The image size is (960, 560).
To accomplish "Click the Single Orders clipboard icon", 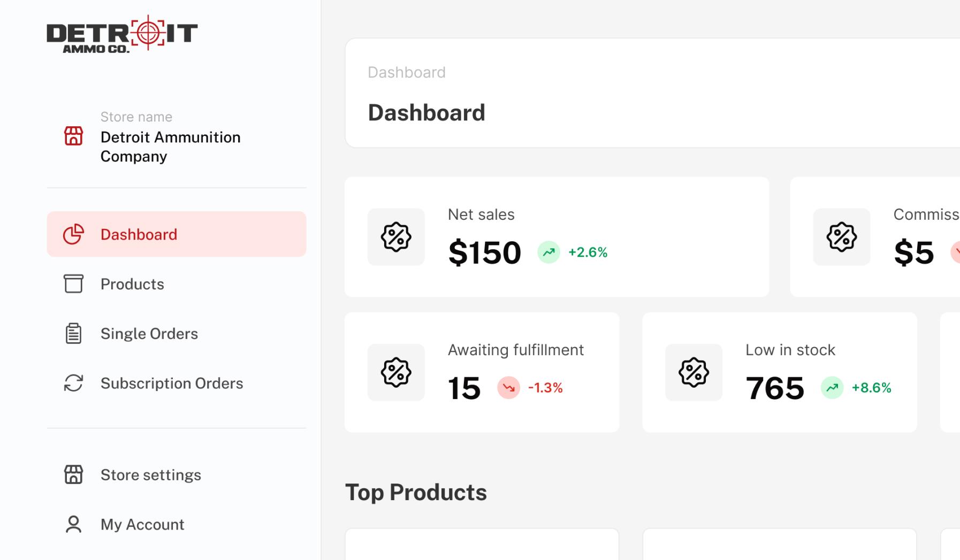I will (x=74, y=333).
